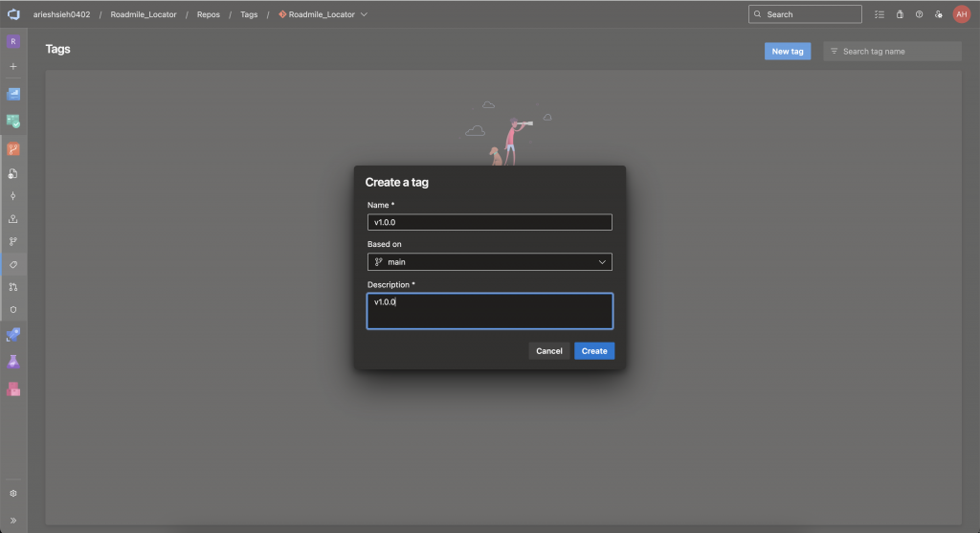Open the Repos hub icon in sidebar
This screenshot has width=980, height=533.
tap(13, 148)
